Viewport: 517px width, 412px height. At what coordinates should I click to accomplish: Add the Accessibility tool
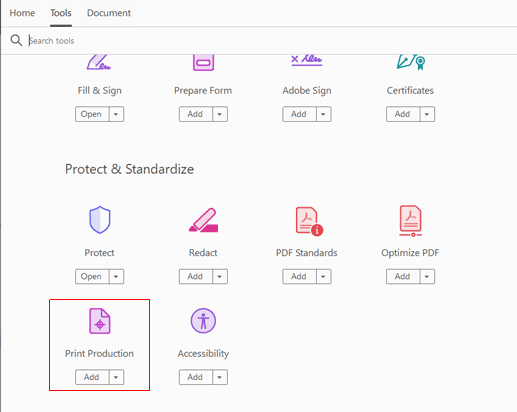195,377
